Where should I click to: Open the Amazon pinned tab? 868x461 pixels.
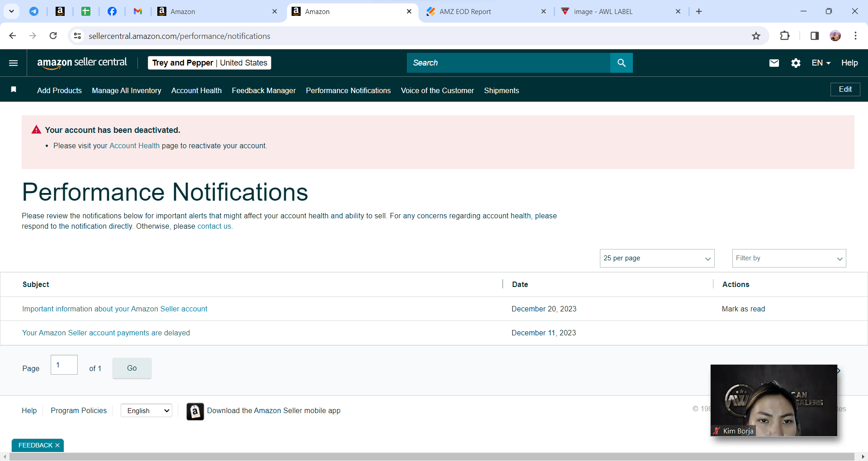click(60, 11)
